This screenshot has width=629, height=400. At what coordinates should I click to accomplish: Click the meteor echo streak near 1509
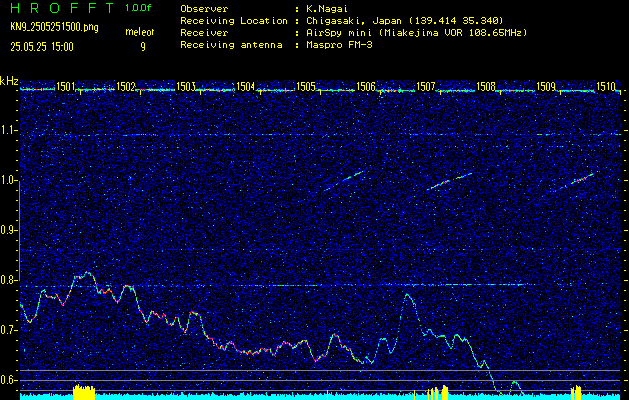[576, 181]
